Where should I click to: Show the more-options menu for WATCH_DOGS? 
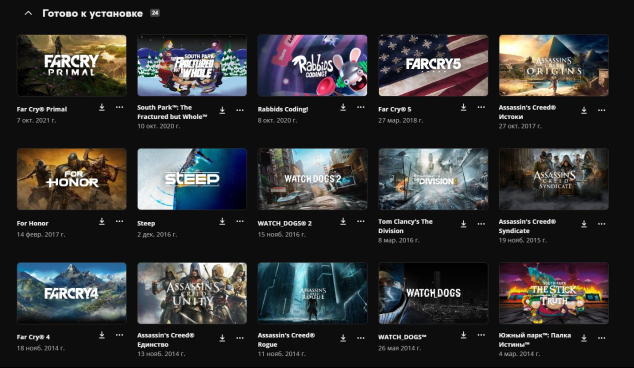point(481,335)
